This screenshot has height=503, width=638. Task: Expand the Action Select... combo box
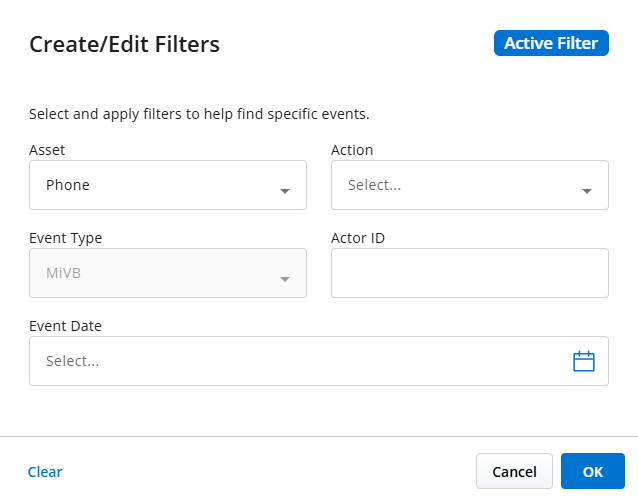click(470, 185)
